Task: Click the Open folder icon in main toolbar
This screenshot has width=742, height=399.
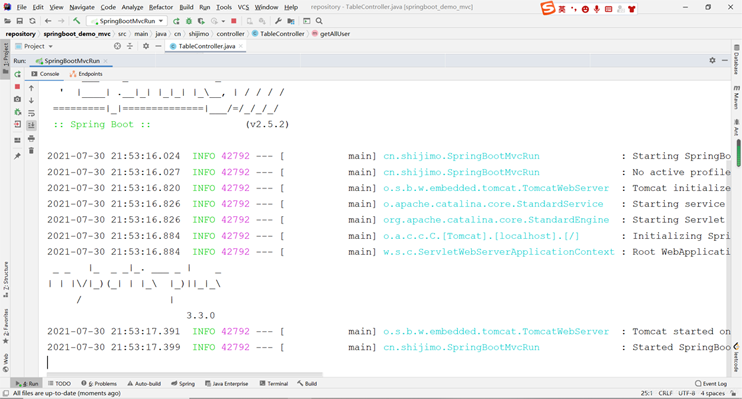Action: click(x=7, y=21)
